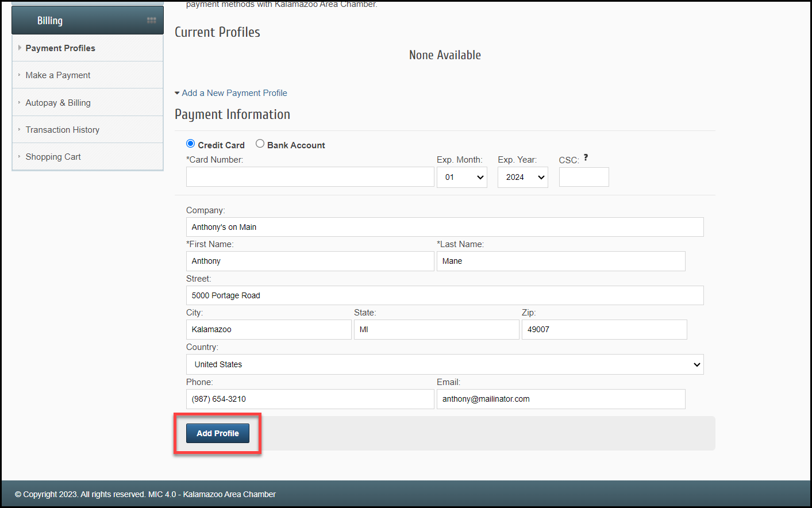
Task: Click the Billing panel header
Action: tap(87, 20)
